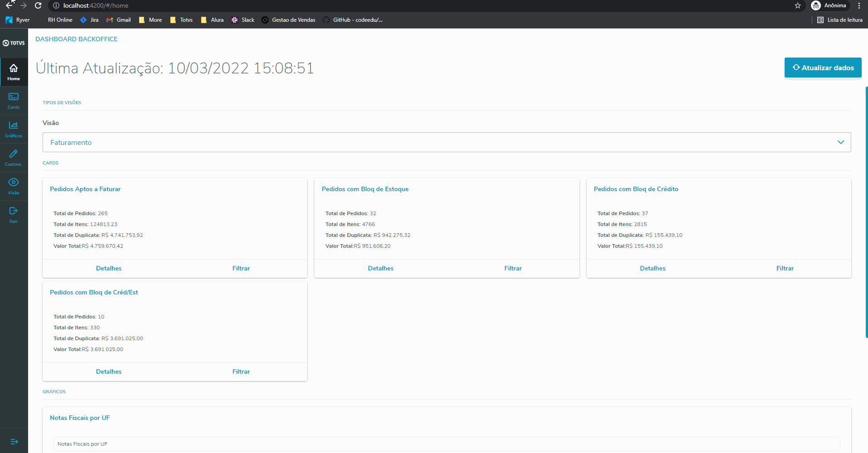Open the Home sidebar item
The image size is (868, 453).
[14, 72]
